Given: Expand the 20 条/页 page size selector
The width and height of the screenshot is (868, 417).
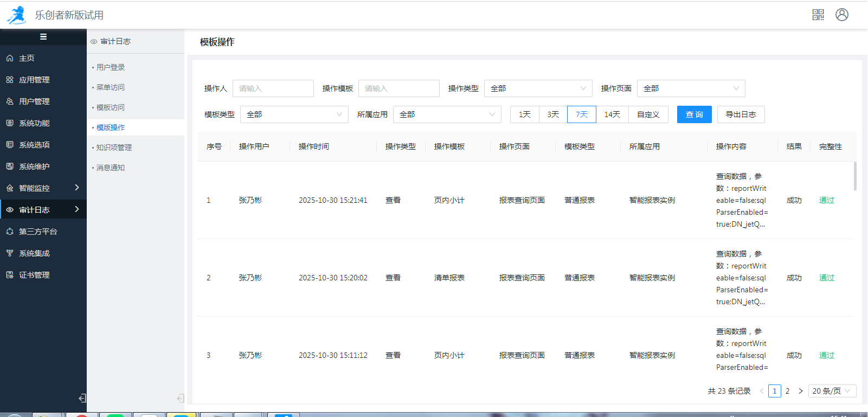Looking at the screenshot, I should click(x=832, y=391).
